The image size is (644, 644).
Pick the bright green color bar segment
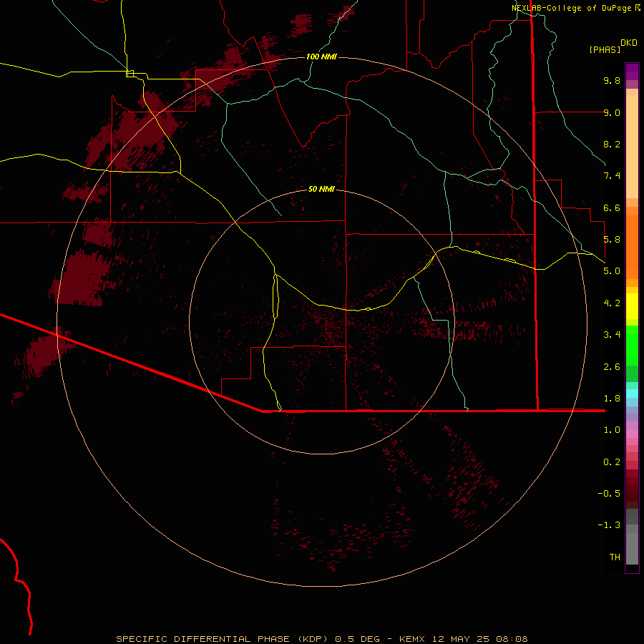pyautogui.click(x=632, y=346)
